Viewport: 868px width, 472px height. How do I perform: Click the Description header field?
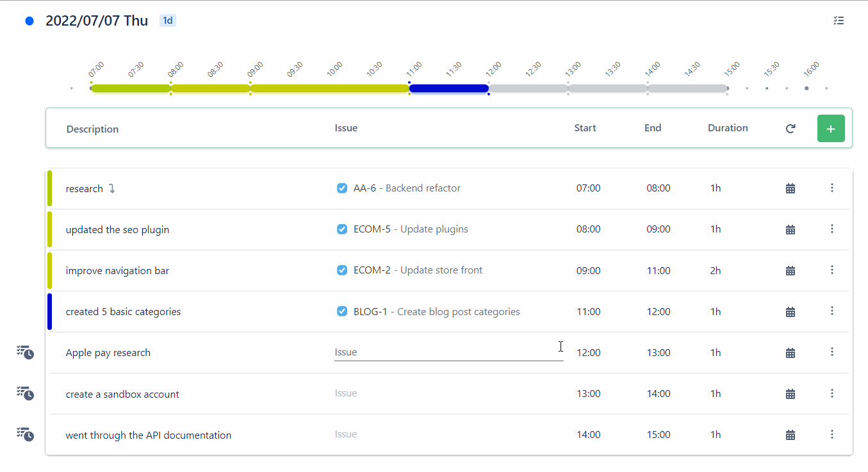point(92,128)
